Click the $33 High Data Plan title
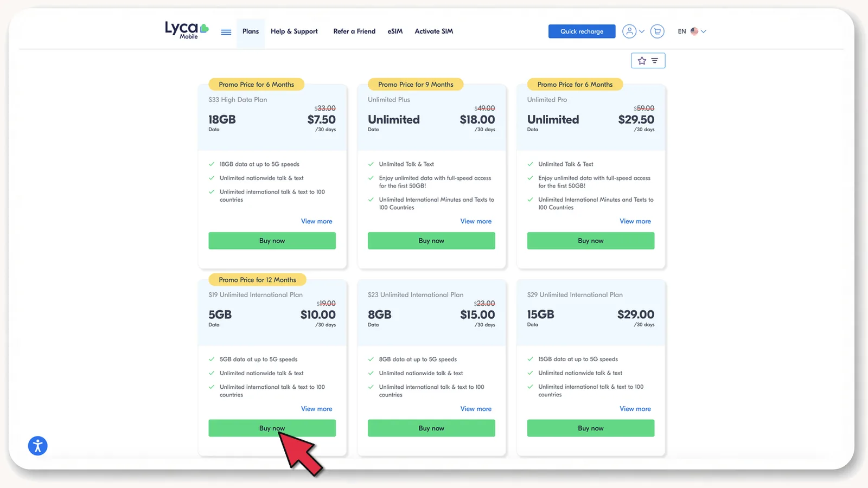This screenshot has width=868, height=488. coord(238,100)
